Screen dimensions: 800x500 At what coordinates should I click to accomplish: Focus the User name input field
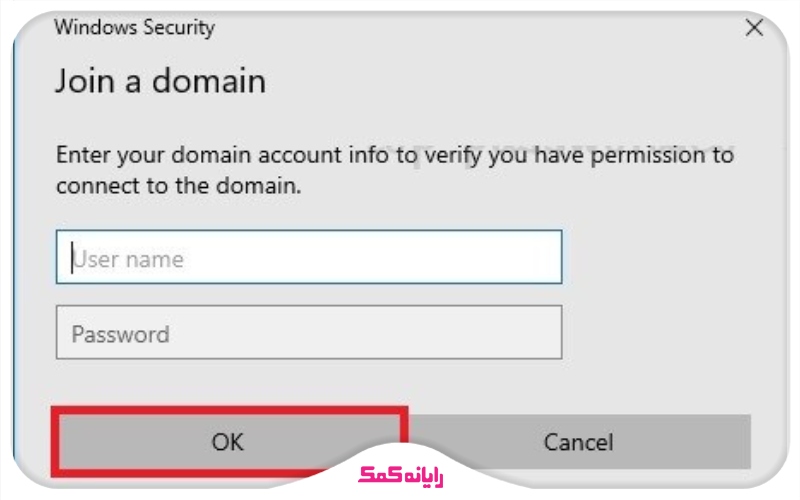click(x=309, y=258)
